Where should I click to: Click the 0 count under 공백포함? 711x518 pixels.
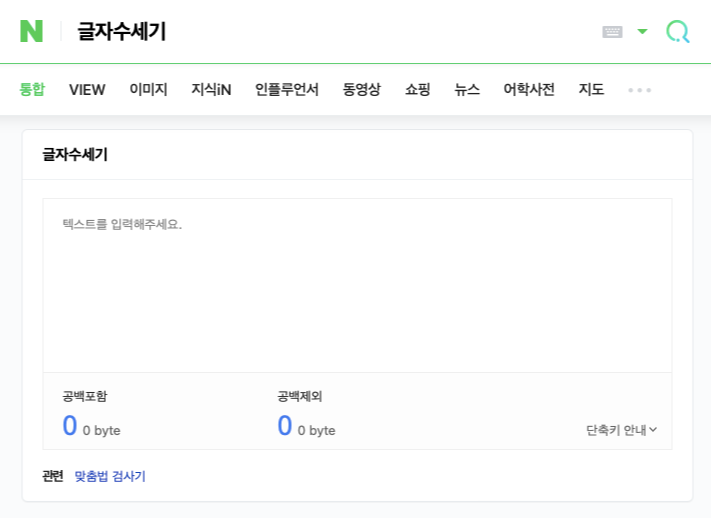click(70, 425)
